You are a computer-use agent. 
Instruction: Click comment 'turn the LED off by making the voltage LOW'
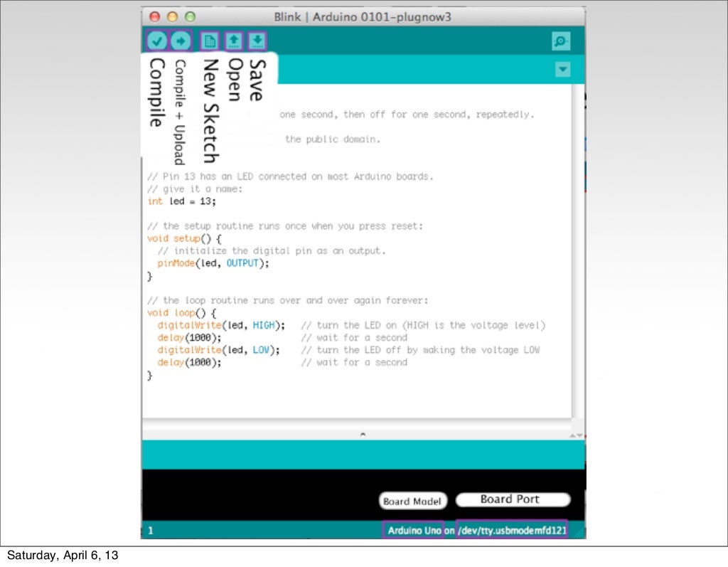tap(420, 350)
